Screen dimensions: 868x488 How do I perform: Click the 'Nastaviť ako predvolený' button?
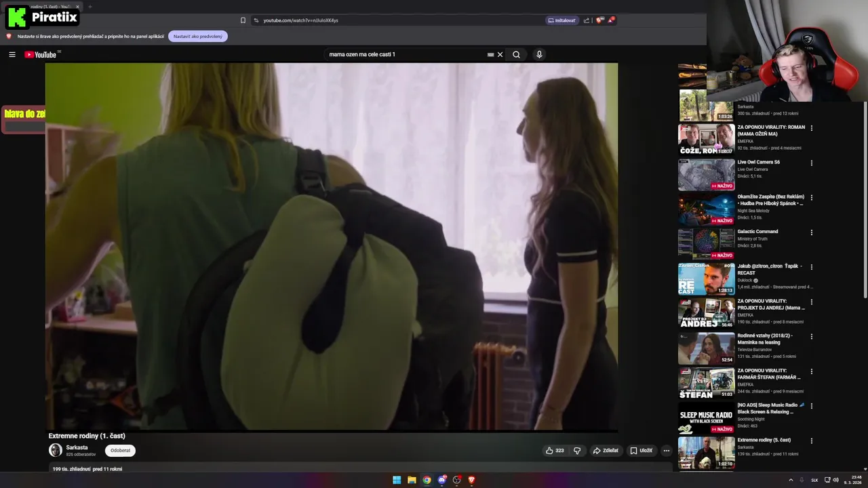(x=198, y=36)
